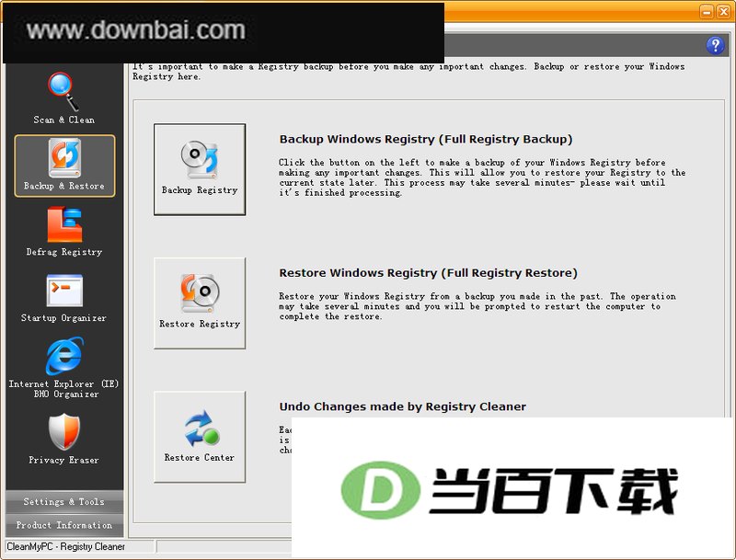Open the Restore Center button
The width and height of the screenshot is (736, 560).
point(200,437)
